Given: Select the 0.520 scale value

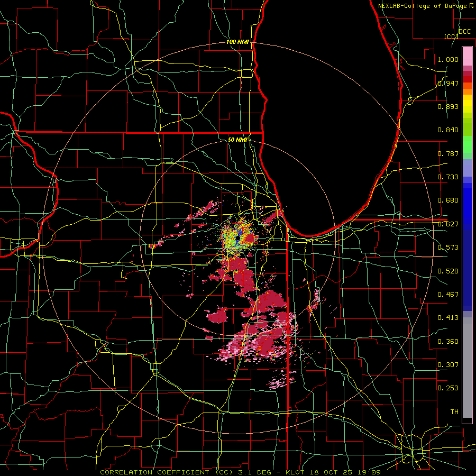Looking at the screenshot, I should click(448, 271).
